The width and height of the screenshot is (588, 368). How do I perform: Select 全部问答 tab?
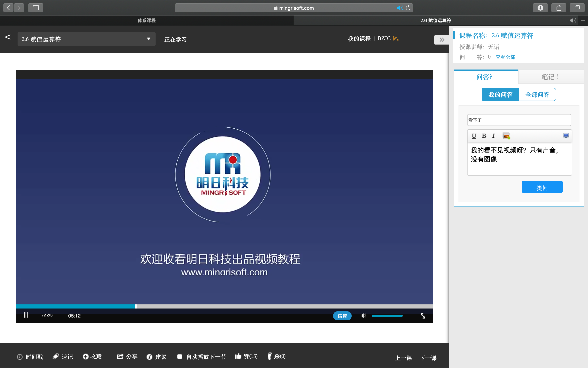click(x=537, y=94)
